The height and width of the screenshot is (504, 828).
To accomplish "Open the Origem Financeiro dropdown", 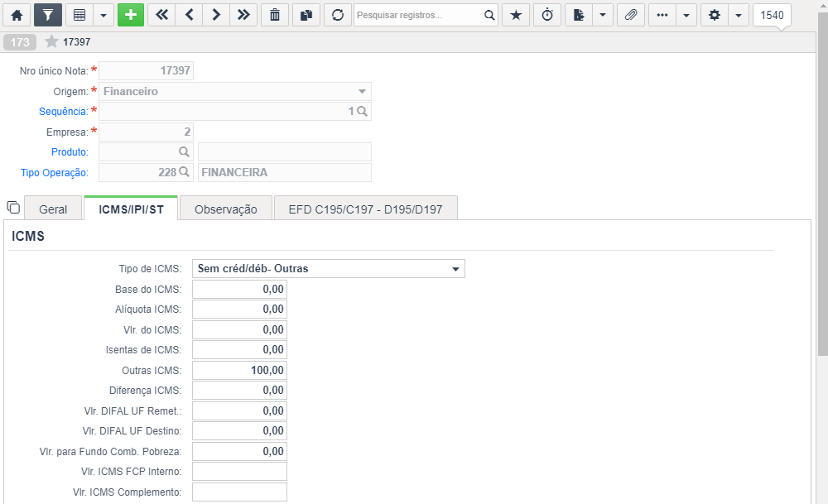I will click(235, 91).
